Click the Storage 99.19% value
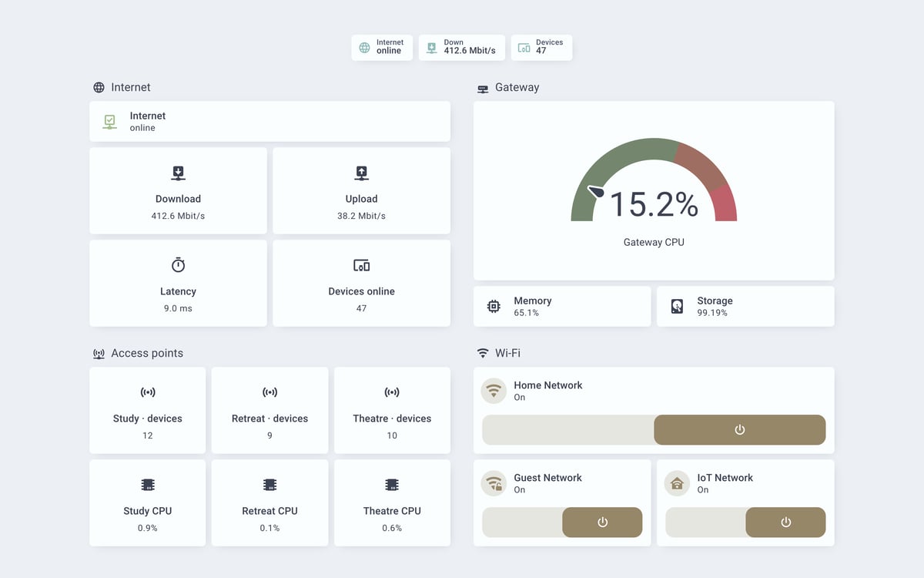The width and height of the screenshot is (924, 578). click(712, 314)
